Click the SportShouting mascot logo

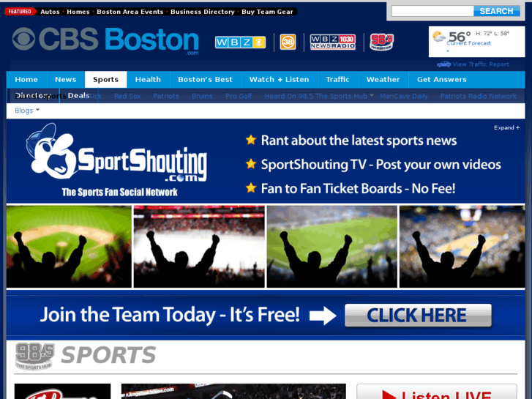pos(51,151)
